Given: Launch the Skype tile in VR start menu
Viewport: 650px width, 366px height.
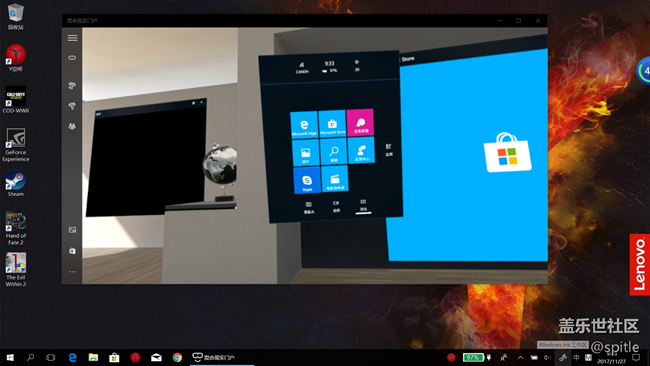Looking at the screenshot, I should (307, 180).
